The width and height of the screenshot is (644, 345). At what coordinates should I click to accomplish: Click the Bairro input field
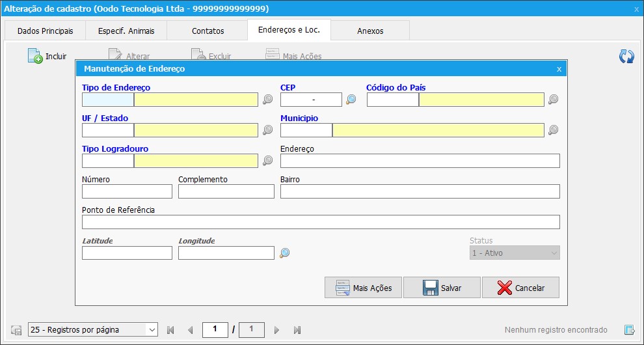420,191
